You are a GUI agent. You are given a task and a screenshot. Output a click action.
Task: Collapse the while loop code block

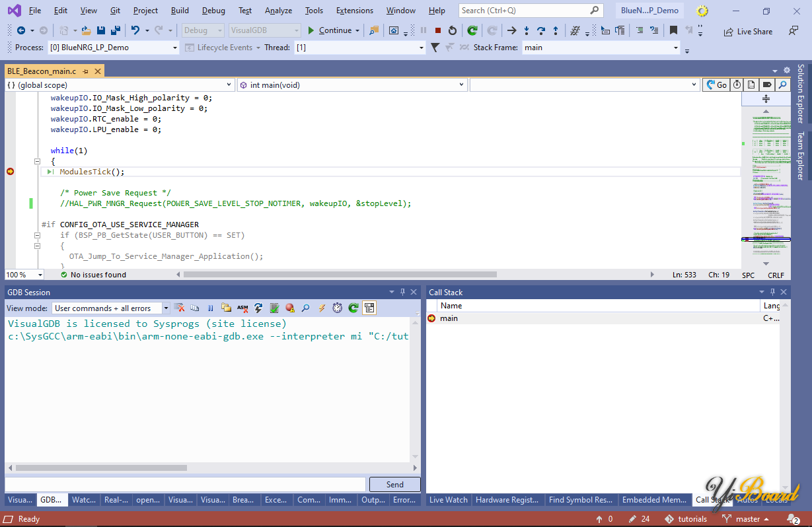click(36, 161)
